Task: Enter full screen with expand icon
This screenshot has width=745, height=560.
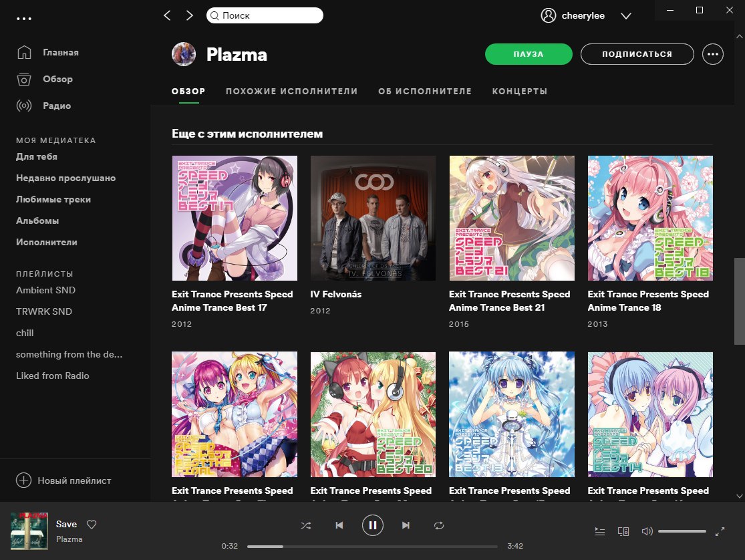Action: [720, 531]
